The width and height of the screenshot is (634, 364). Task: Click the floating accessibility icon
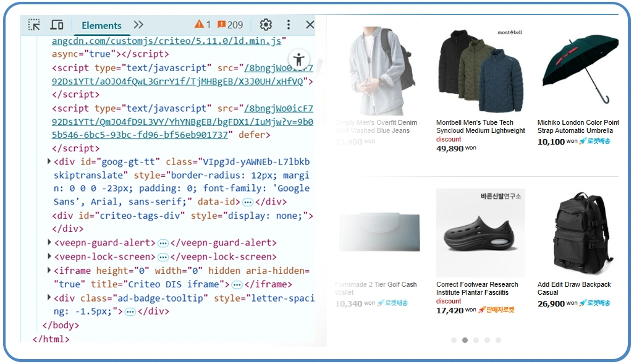(x=299, y=60)
